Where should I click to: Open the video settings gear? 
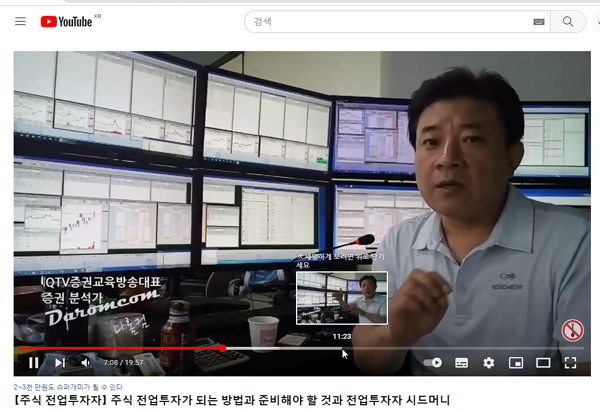pos(489,362)
